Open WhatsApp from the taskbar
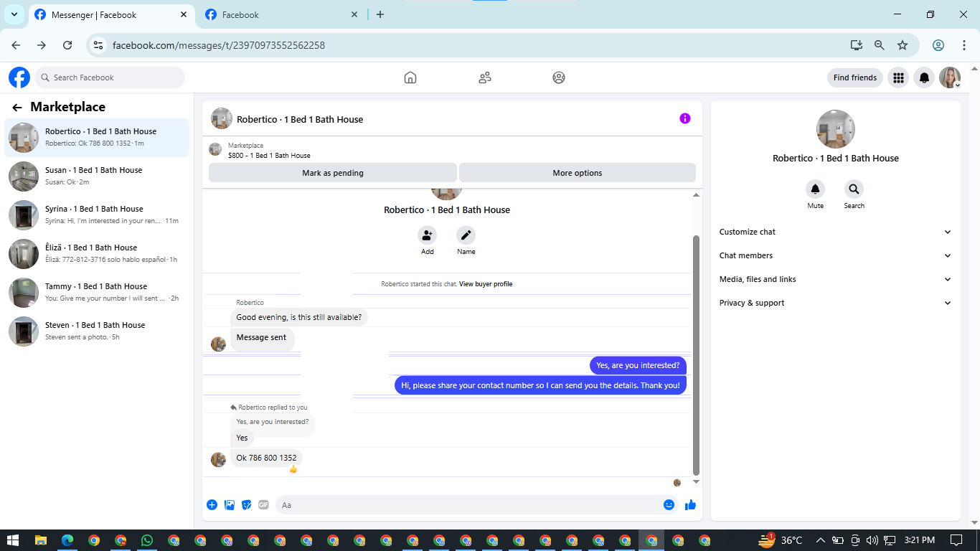The image size is (980, 551). (x=147, y=540)
